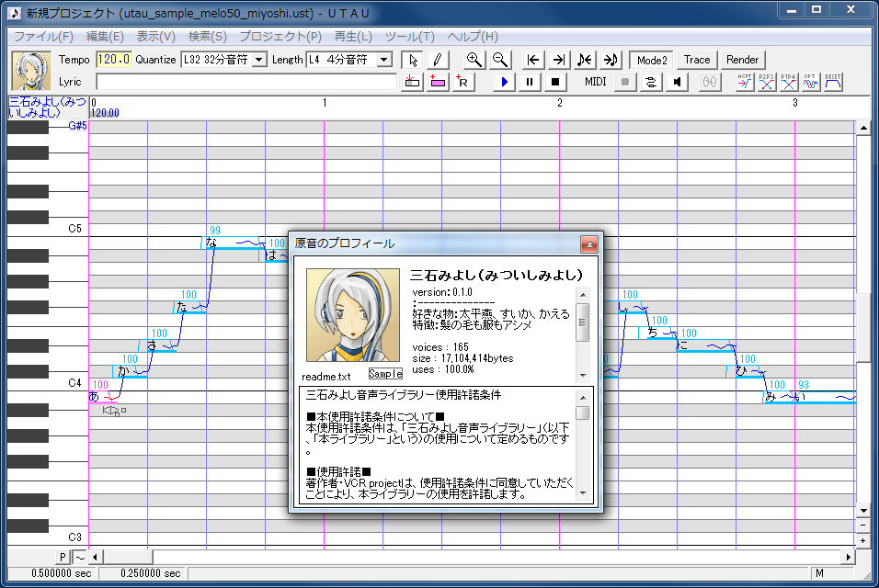Click the readme.txt label in the dialog
Viewport: 879px width, 588px height.
pos(325,377)
